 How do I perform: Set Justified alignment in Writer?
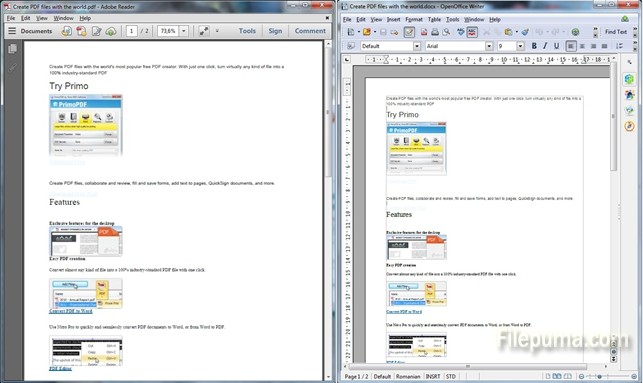pyautogui.click(x=604, y=46)
